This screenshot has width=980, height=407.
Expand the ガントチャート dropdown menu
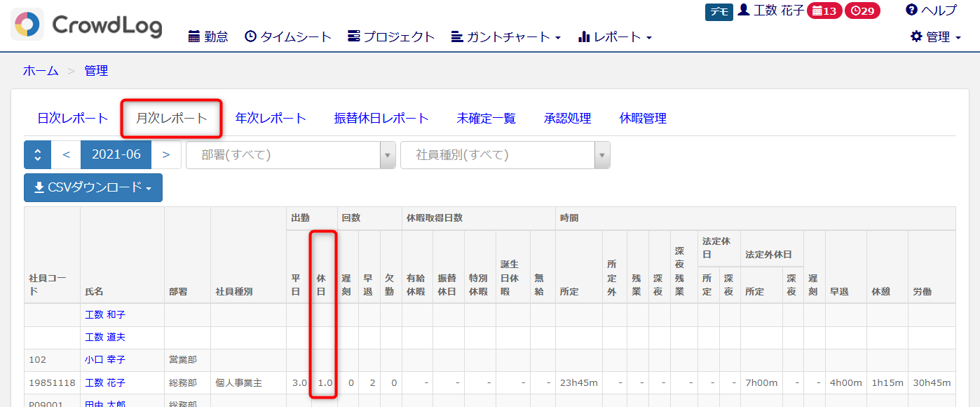[506, 36]
